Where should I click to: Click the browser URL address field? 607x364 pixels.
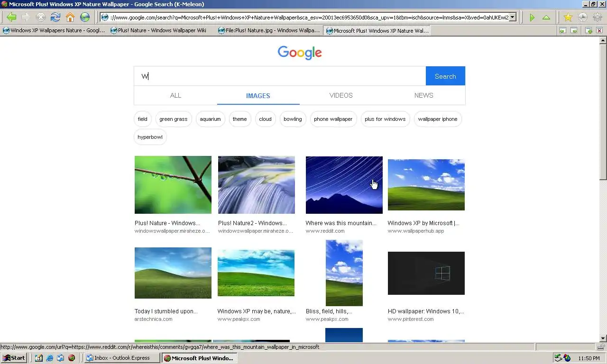pos(308,18)
